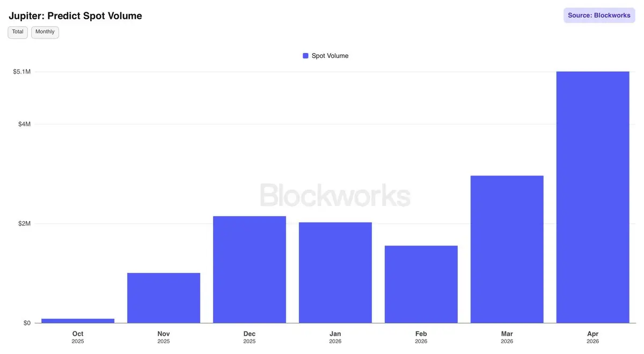
Task: Click the $5.1M y-axis label
Action: tap(22, 71)
